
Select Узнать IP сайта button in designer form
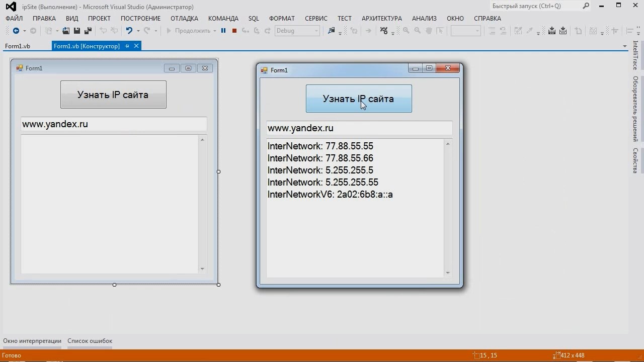point(113,95)
